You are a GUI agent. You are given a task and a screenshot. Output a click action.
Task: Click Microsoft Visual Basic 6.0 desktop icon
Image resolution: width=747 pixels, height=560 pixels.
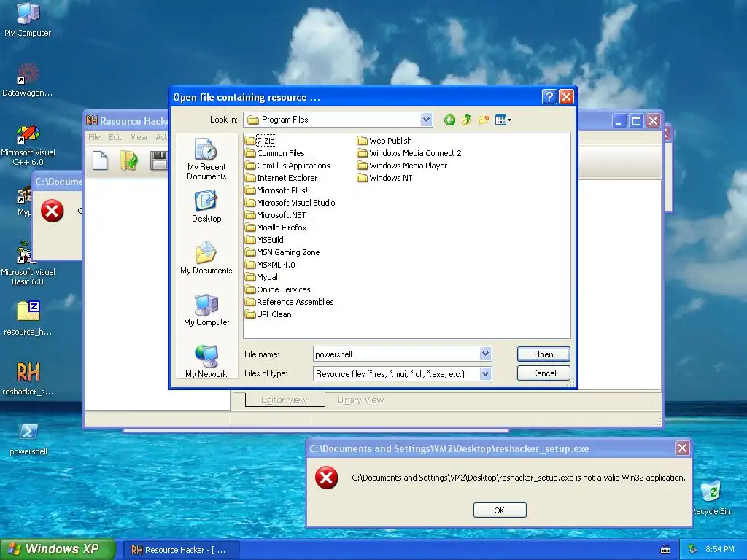coord(28,263)
